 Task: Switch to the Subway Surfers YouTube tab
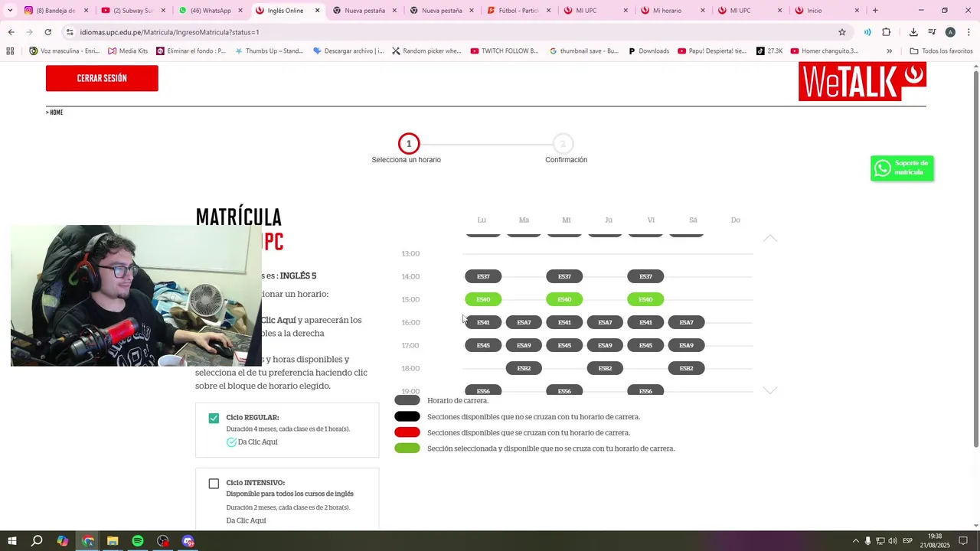click(132, 11)
